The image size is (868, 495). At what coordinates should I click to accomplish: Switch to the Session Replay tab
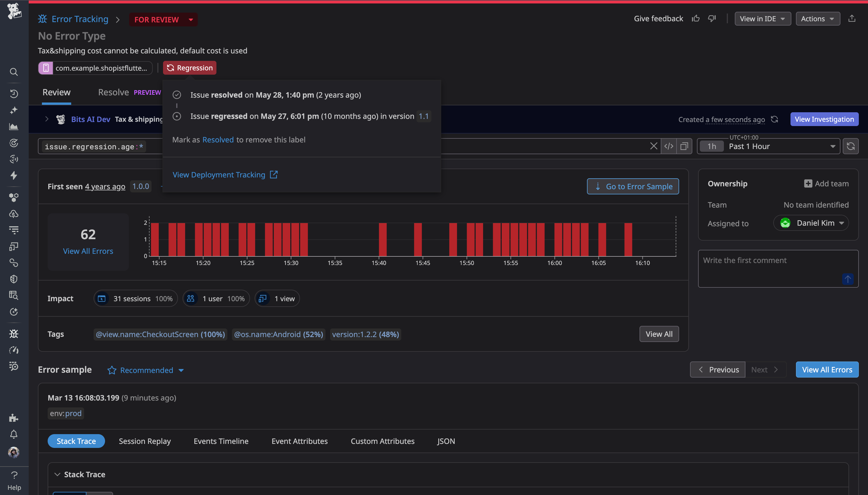click(145, 441)
